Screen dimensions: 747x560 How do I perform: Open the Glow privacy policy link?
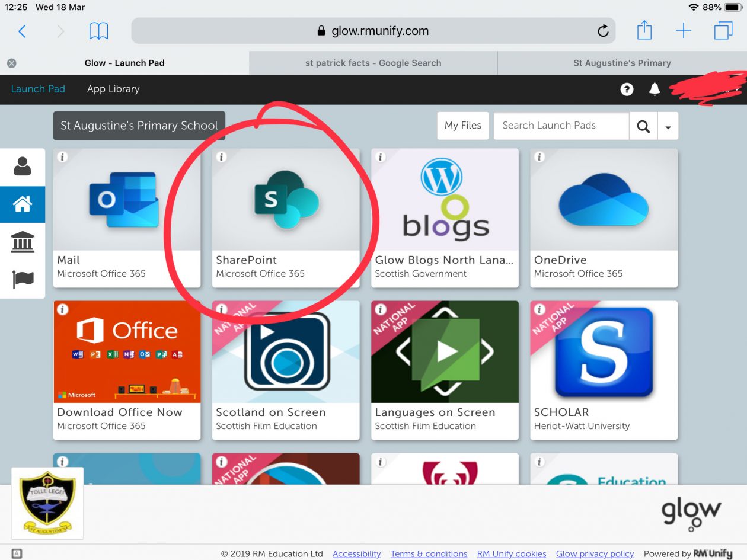pyautogui.click(x=595, y=553)
